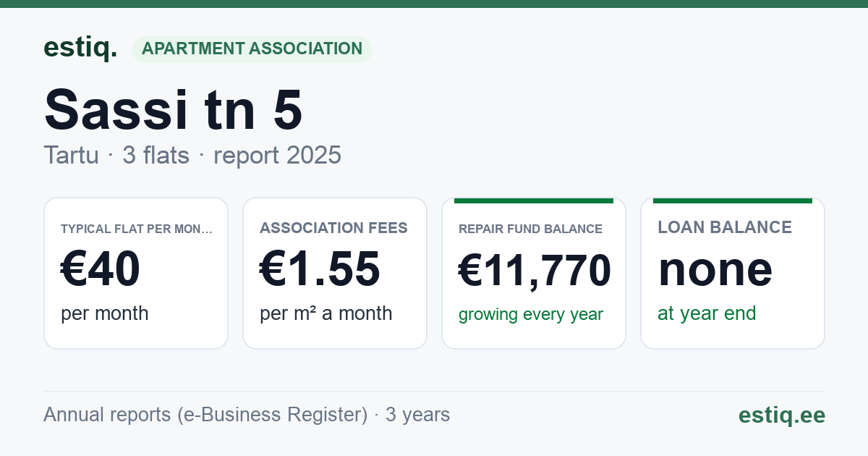Click 'growing every year' text

(531, 315)
